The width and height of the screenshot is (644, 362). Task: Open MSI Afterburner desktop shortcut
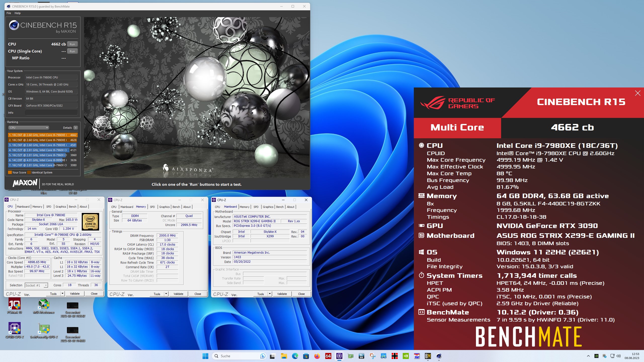[x=44, y=306]
